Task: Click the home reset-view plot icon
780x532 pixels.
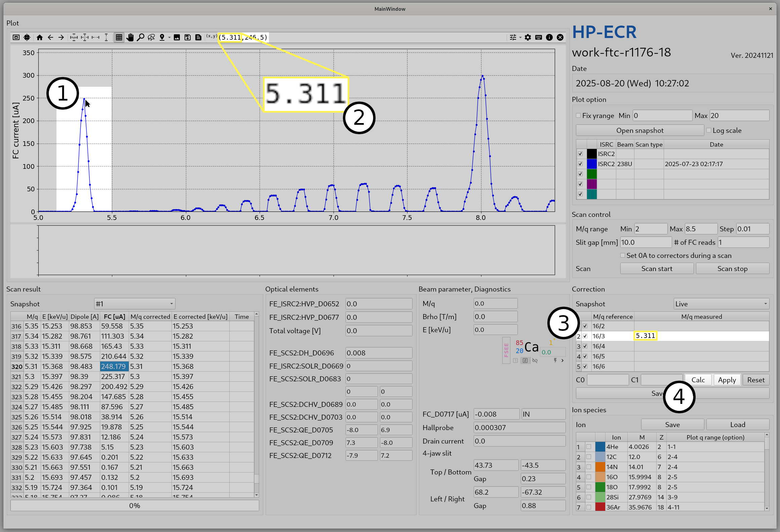Action: [x=40, y=37]
